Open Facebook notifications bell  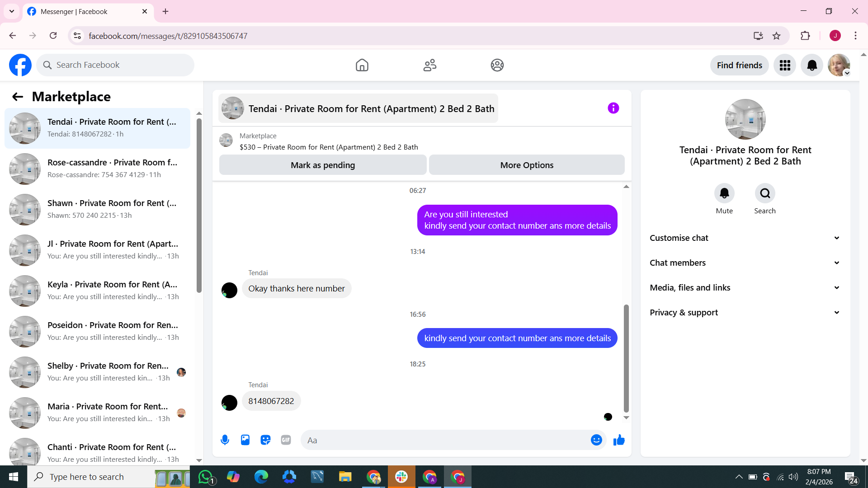(x=812, y=66)
